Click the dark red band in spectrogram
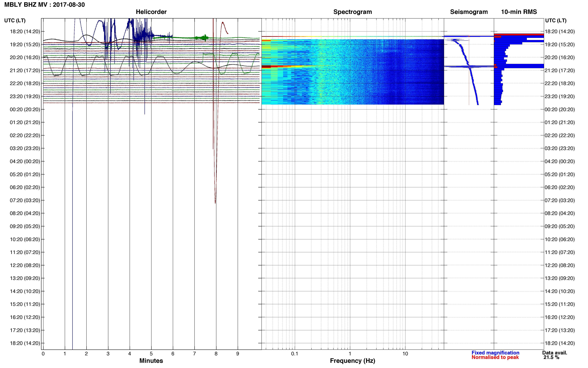588x368 pixels. pyautogui.click(x=266, y=66)
